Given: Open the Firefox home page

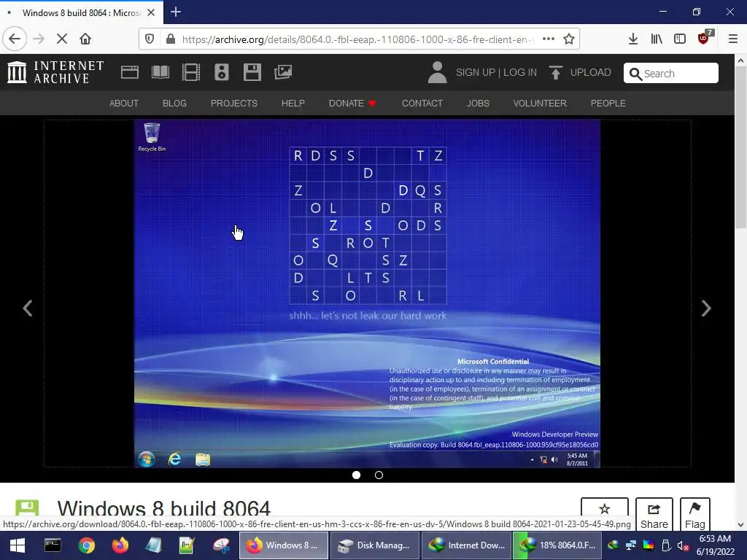Looking at the screenshot, I should (x=85, y=39).
